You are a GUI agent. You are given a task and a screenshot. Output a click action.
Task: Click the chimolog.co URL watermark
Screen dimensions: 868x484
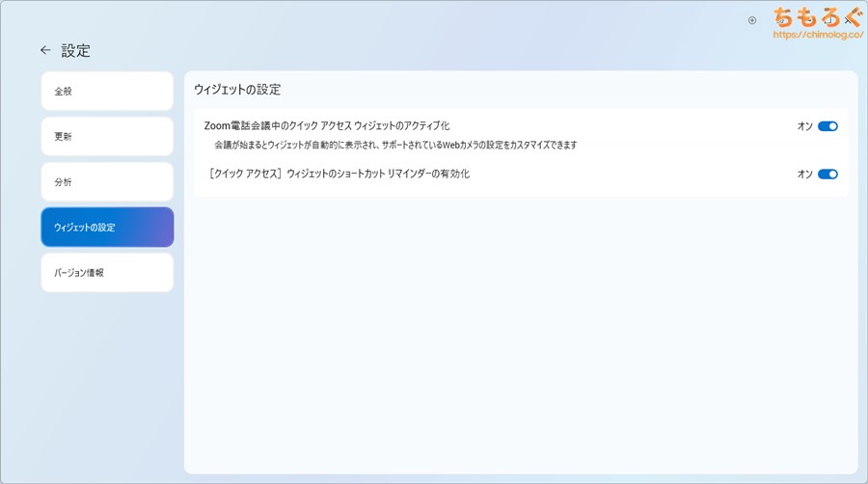point(808,35)
